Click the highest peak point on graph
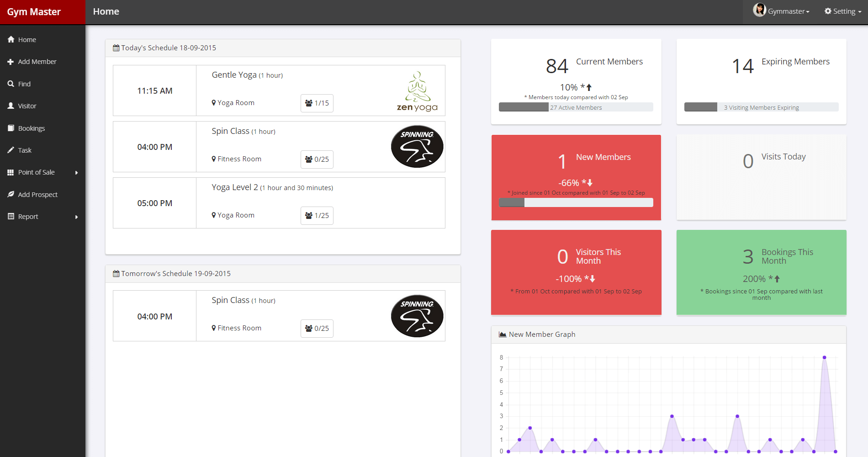868x457 pixels. [x=824, y=357]
